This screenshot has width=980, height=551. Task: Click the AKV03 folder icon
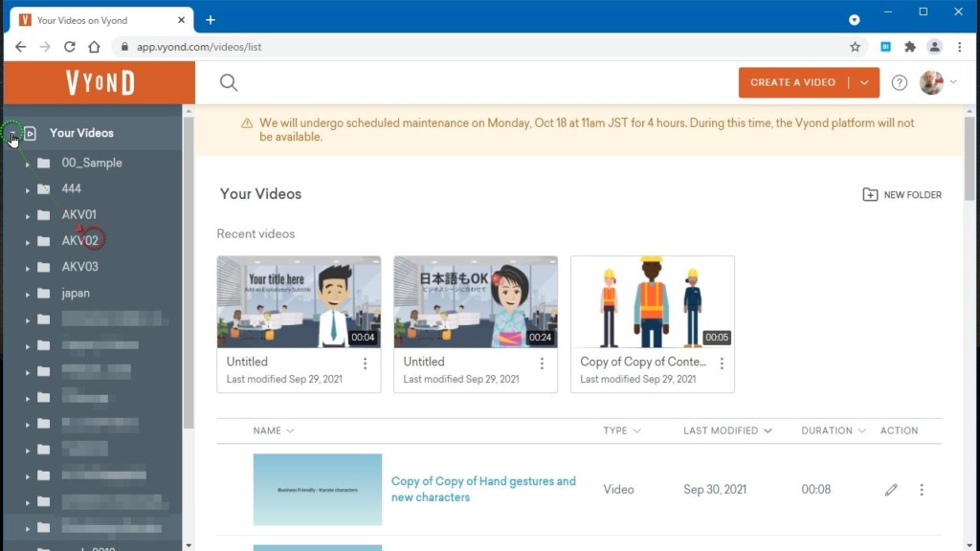point(44,267)
